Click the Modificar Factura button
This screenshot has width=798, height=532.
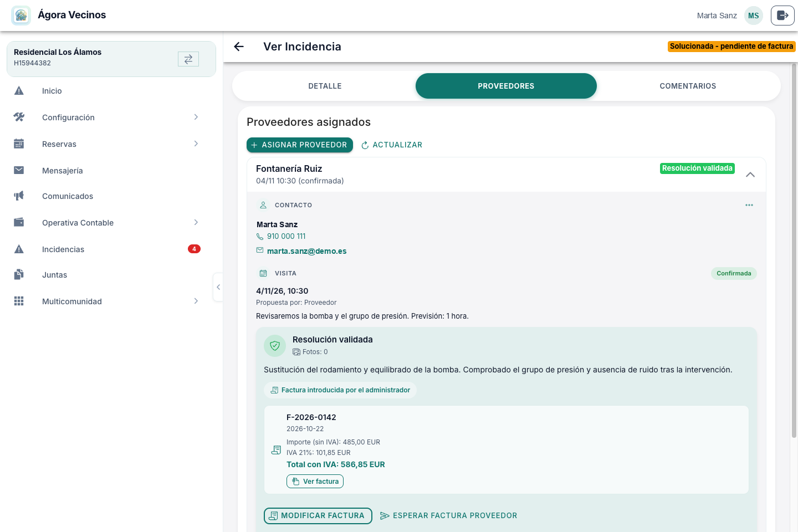[318, 516]
